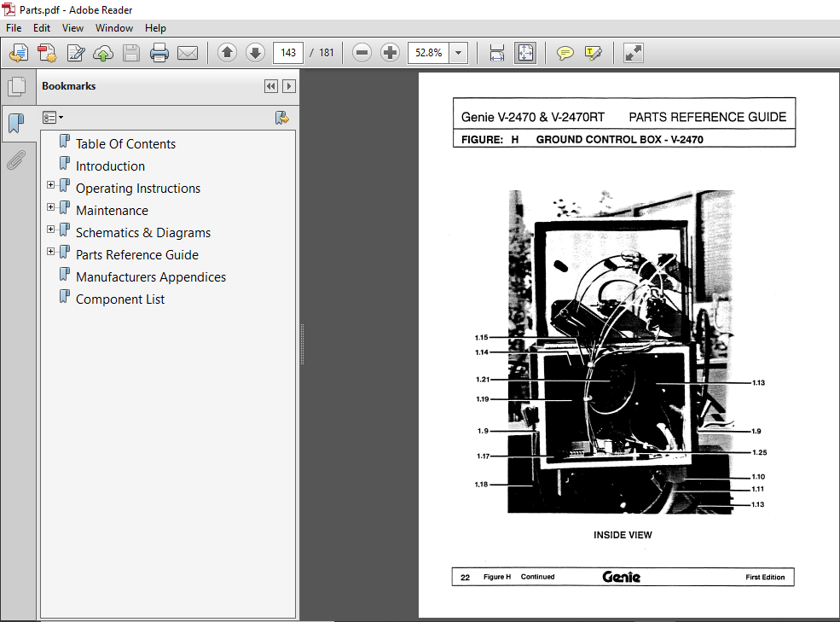Click the Genie logo in page footer
Image resolution: width=840 pixels, height=622 pixels.
point(622,577)
